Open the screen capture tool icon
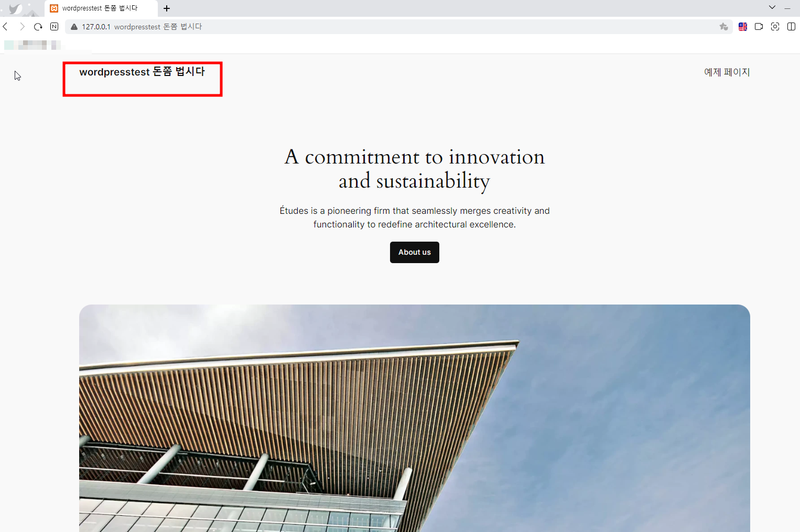Viewport: 800px width, 532px height. (775, 27)
